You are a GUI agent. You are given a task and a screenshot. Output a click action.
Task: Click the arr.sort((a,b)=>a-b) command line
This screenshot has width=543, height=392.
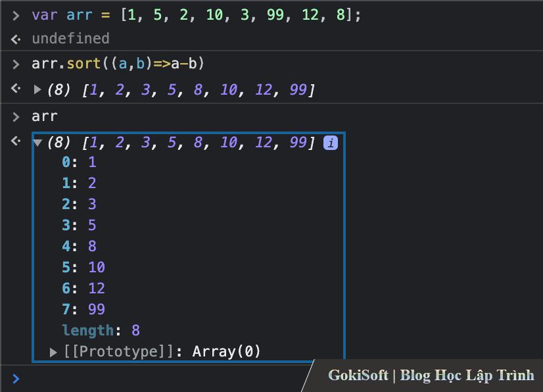[x=118, y=64]
